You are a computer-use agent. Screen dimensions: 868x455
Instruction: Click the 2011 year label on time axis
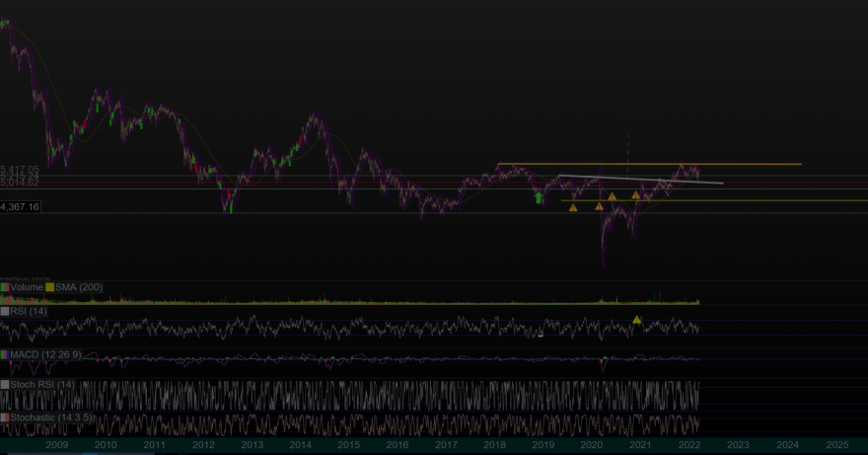click(x=155, y=445)
